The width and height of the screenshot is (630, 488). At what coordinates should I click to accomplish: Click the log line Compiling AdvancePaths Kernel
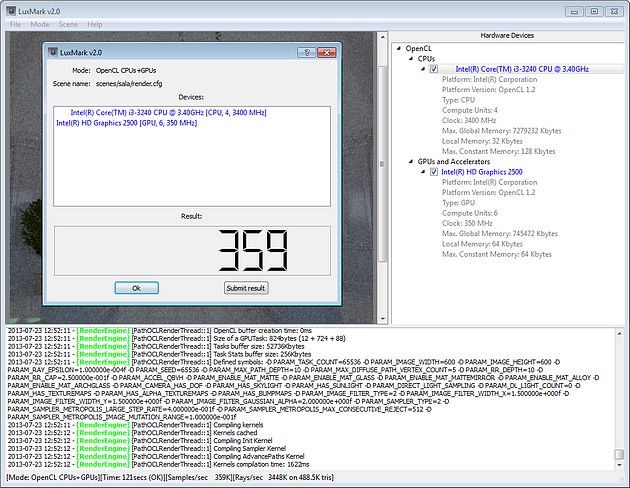(156, 456)
